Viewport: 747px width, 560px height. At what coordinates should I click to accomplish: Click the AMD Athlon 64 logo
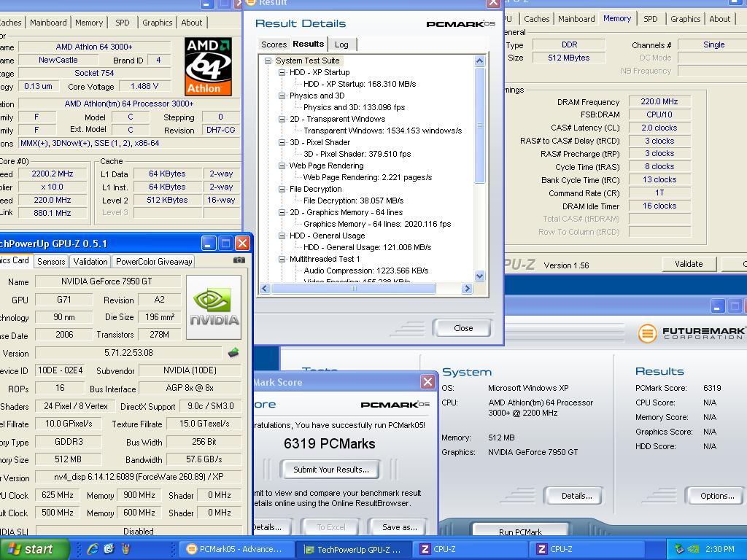(x=208, y=66)
